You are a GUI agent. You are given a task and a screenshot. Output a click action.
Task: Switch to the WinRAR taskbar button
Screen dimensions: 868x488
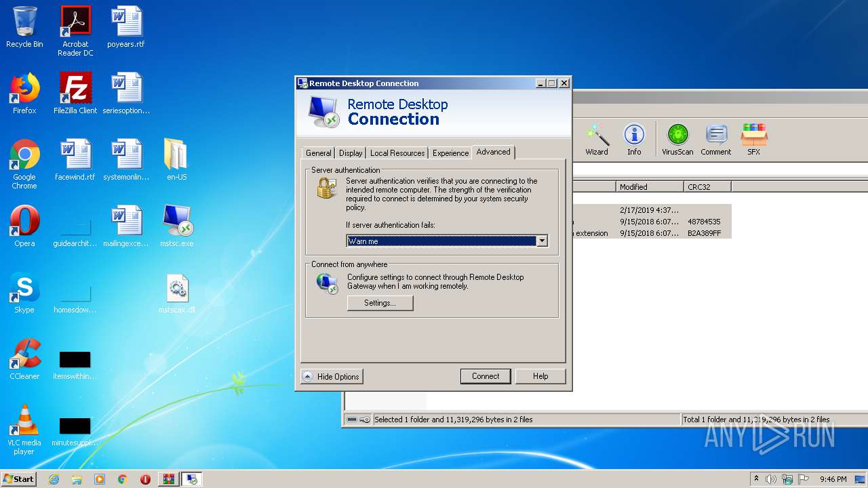pos(169,479)
